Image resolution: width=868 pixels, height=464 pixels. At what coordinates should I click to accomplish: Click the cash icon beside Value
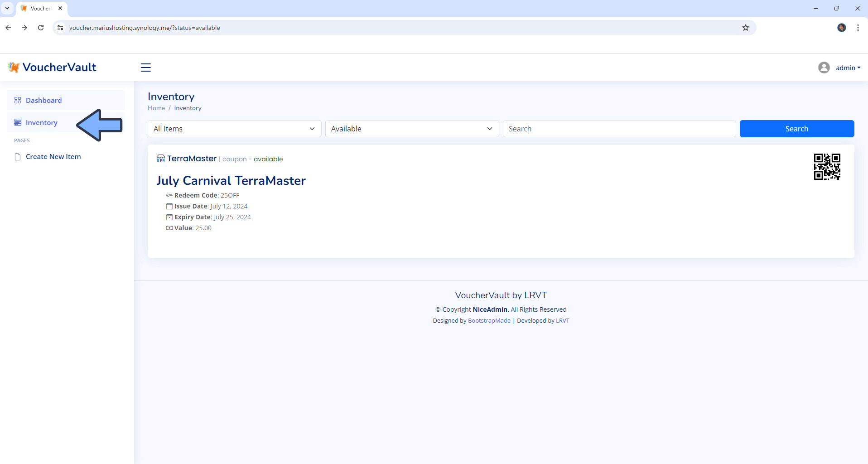[x=169, y=228]
